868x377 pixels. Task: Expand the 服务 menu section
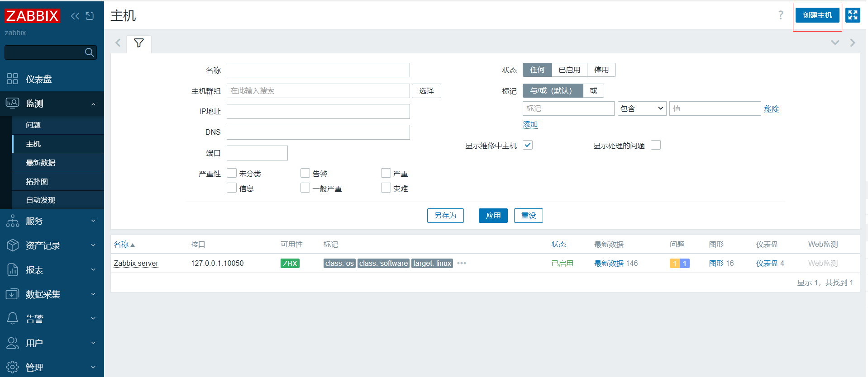point(93,221)
